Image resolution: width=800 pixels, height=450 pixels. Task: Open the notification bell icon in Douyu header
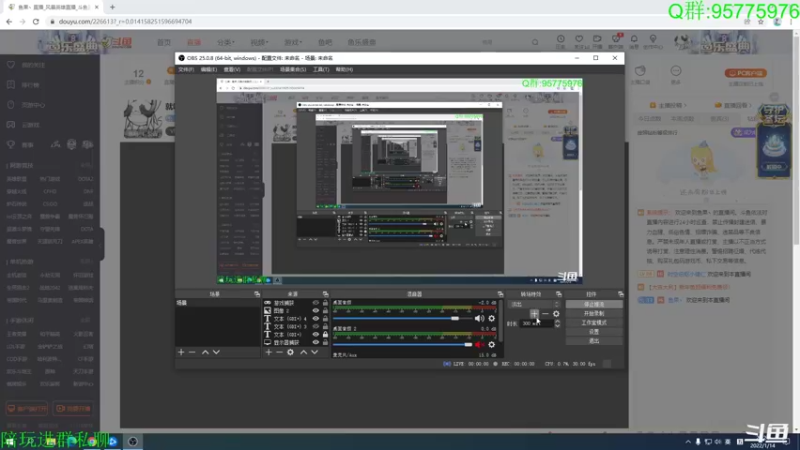pos(634,39)
